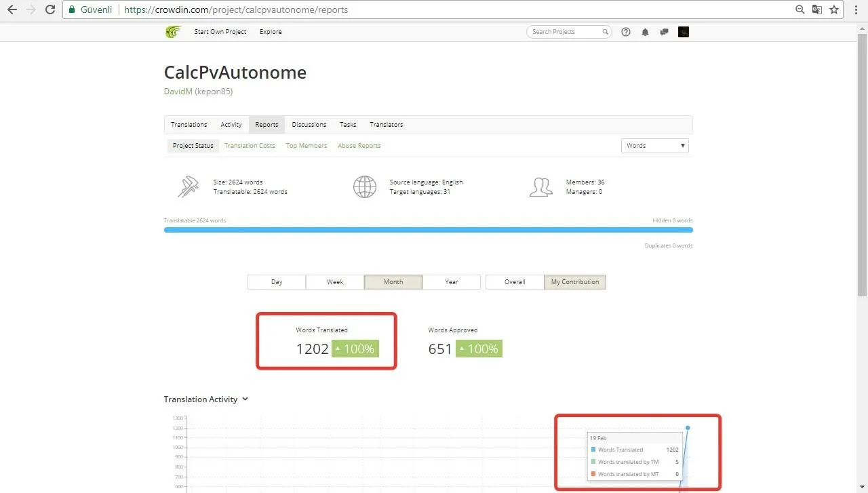Click the languages globe icon
This screenshot has height=493, width=868.
point(365,186)
